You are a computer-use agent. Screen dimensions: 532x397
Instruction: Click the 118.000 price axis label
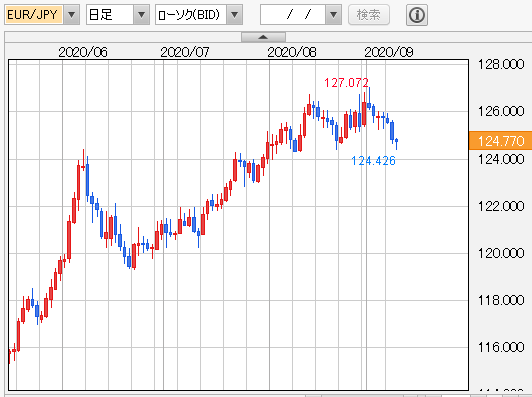click(x=501, y=300)
